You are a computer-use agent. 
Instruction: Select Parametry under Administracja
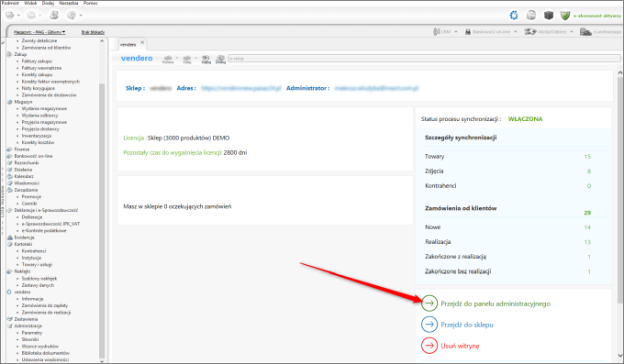tap(31, 333)
